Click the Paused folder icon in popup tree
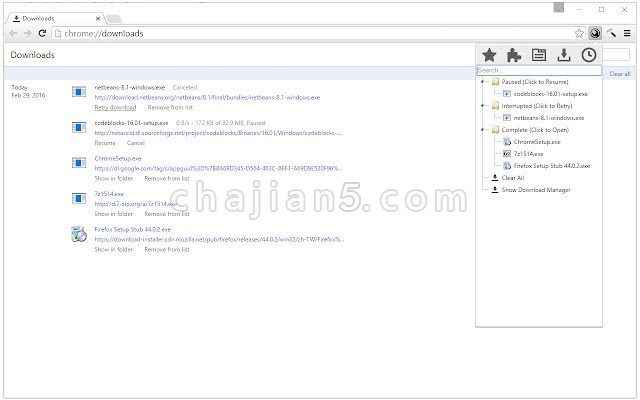Screen dimensions: 640x400 coord(496,82)
